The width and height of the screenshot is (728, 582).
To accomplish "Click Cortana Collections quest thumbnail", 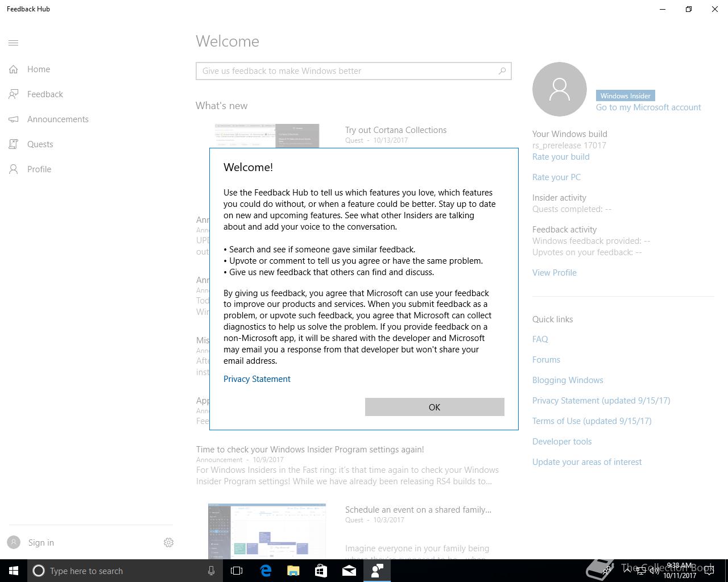I will pos(267,136).
